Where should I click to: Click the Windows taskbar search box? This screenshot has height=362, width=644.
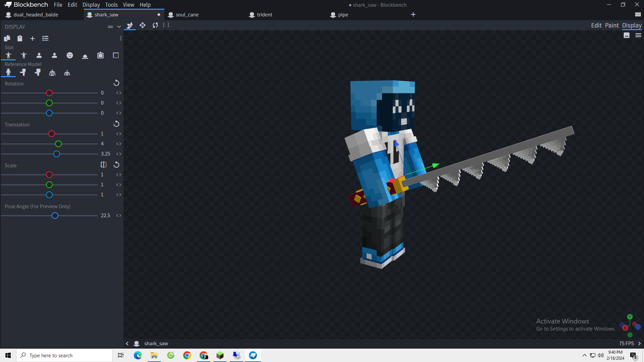[64, 355]
